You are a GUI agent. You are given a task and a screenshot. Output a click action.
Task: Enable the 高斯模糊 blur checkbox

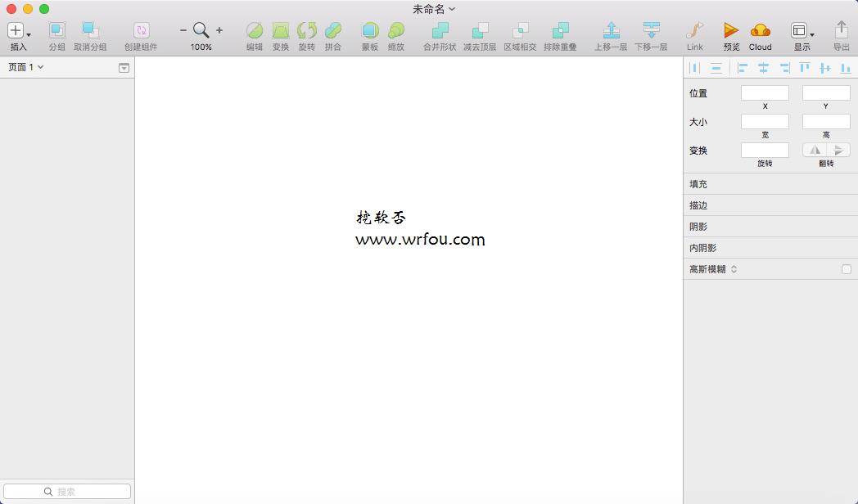point(847,269)
